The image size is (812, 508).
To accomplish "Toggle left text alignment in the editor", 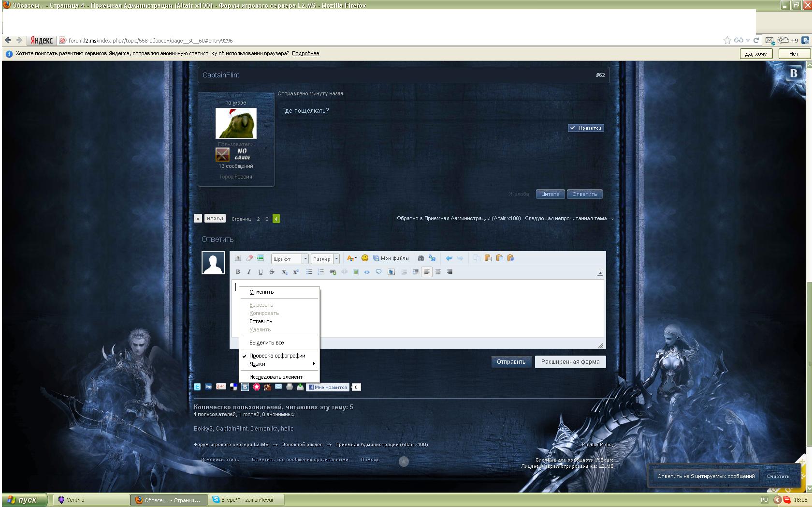I will coord(427,272).
